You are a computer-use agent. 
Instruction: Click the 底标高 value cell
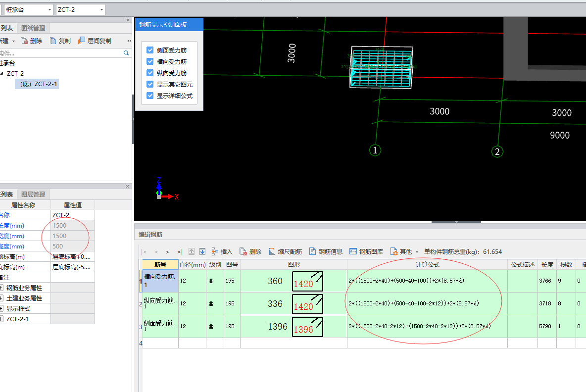pos(72,267)
